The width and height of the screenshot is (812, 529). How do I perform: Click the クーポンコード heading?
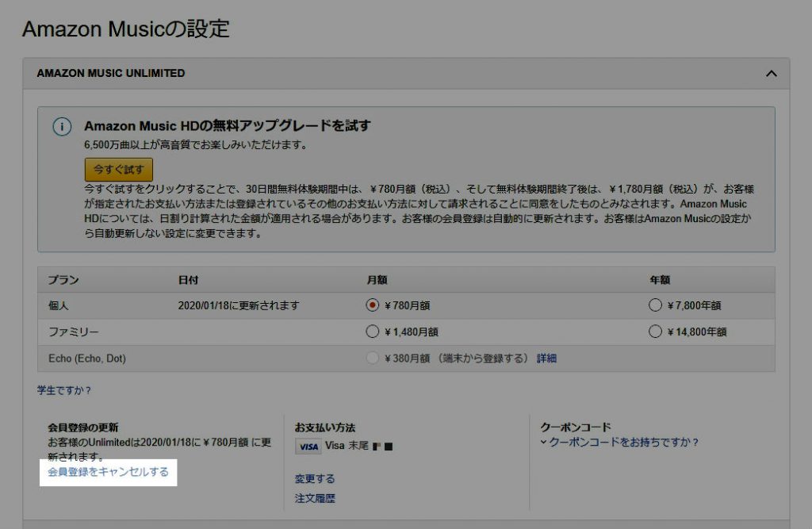coord(576,427)
